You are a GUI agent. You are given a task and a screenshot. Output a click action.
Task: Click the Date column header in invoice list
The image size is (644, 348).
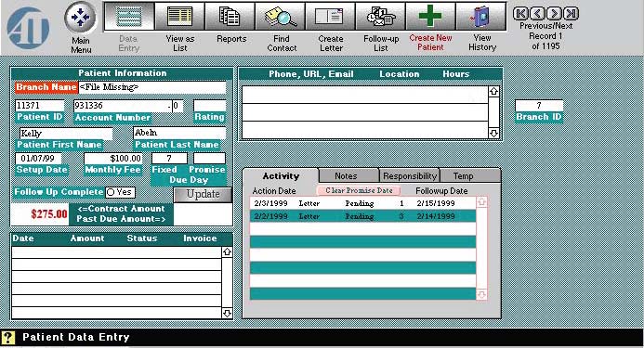tap(23, 238)
